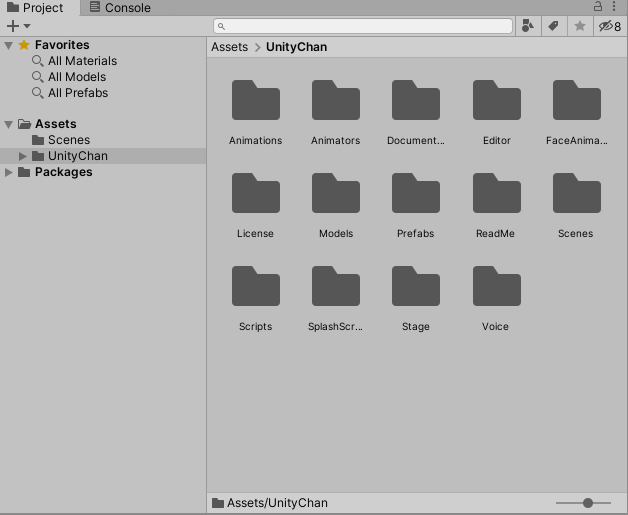Screen dimensions: 628x515
Task: Select the Scripts folder
Action: tap(256, 286)
